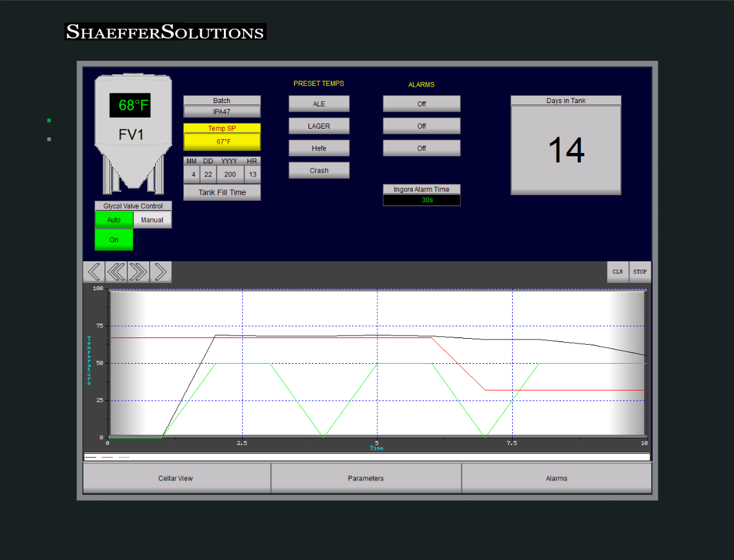Toggle the glycol valve On indicator
This screenshot has width=734, height=560.
[114, 239]
